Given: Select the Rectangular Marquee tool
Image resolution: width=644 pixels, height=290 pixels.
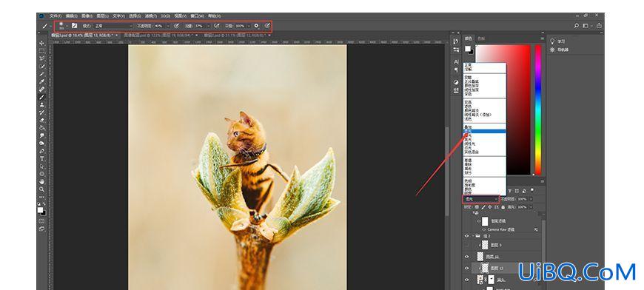Looking at the screenshot, I should [x=42, y=51].
